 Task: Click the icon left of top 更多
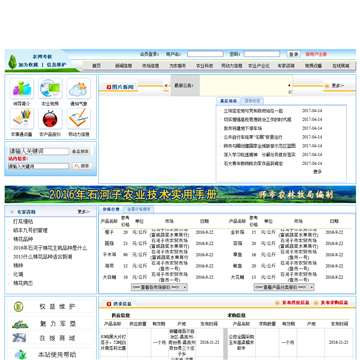point(327,86)
